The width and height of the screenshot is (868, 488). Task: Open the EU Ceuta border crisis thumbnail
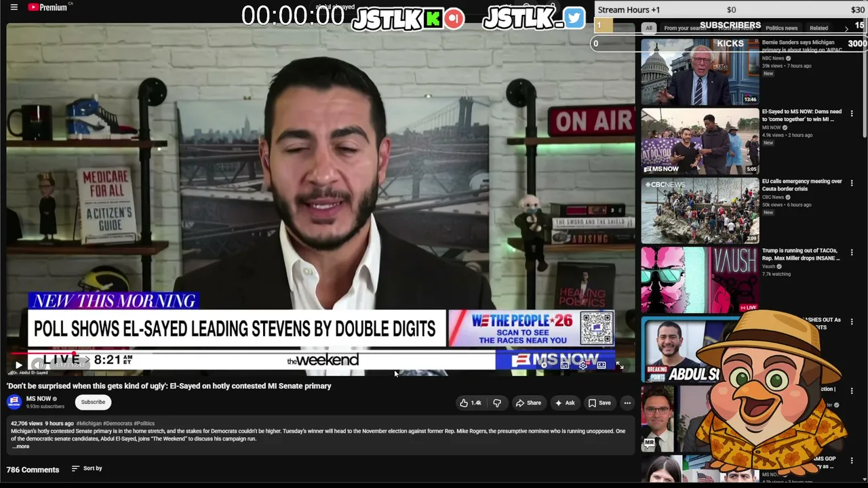[700, 211]
